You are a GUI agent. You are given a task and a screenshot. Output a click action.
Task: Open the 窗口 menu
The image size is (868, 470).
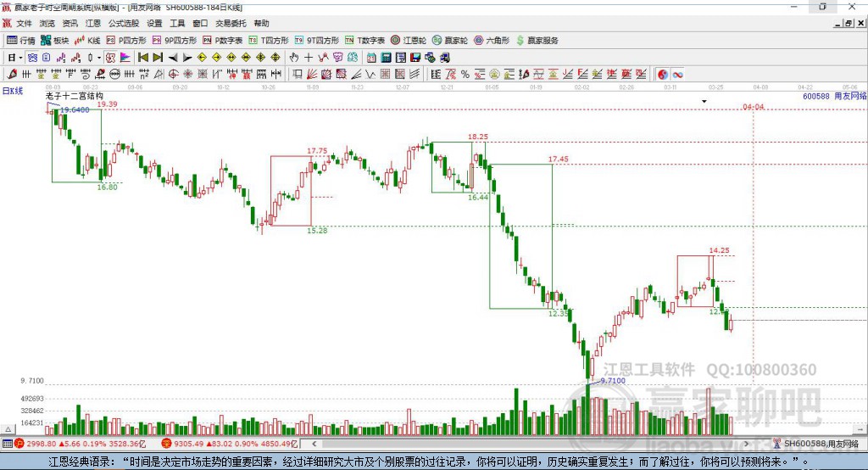200,23
